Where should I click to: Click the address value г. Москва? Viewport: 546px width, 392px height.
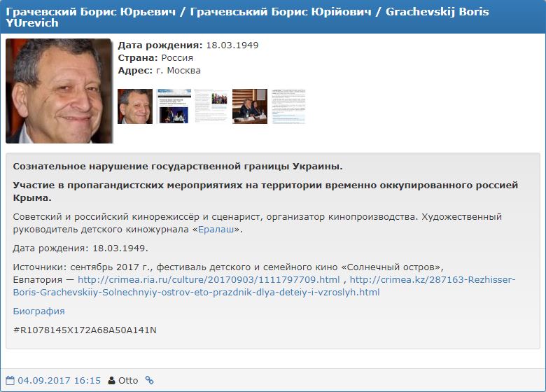(178, 70)
